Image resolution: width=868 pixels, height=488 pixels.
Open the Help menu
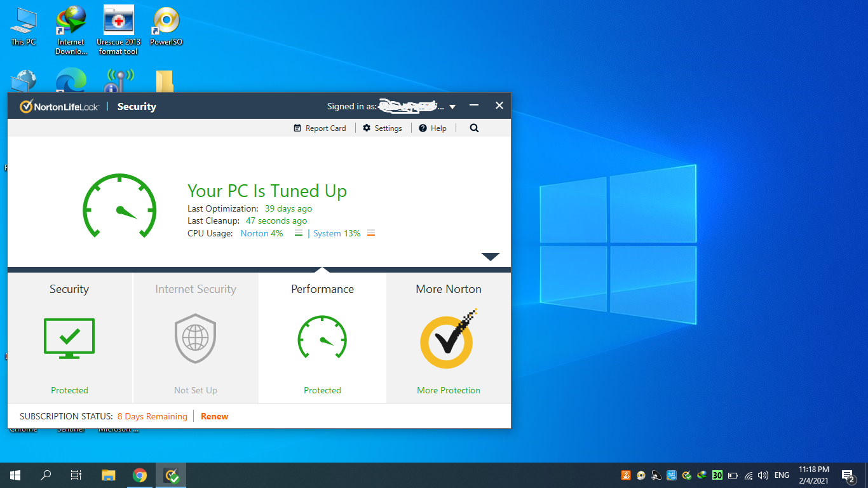point(433,128)
